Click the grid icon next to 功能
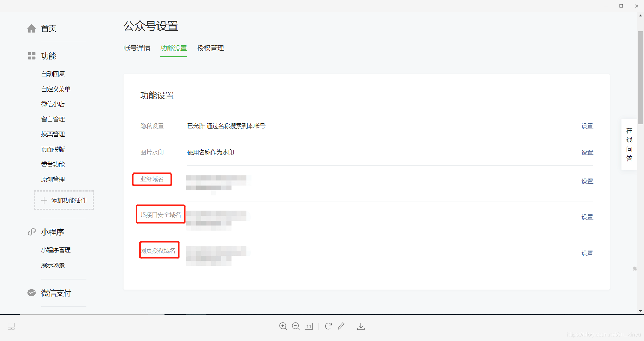 click(32, 56)
